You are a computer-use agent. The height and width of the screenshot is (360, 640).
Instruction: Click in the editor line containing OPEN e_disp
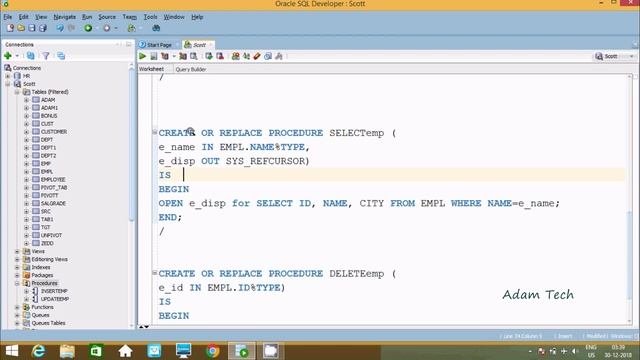click(359, 203)
